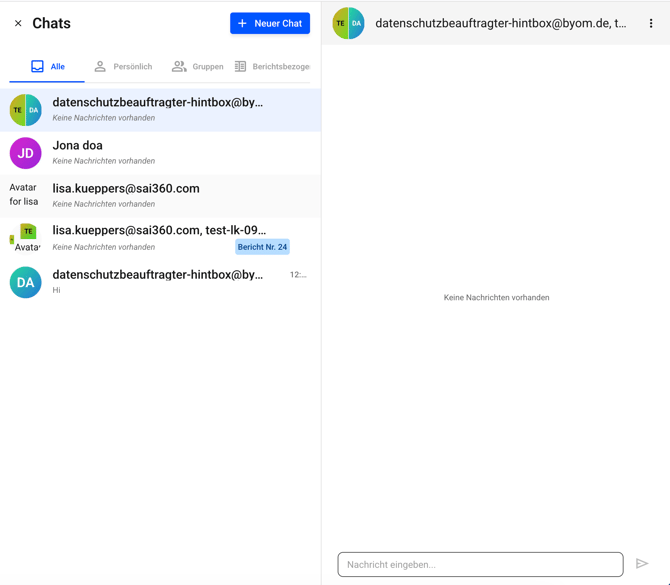This screenshot has height=585, width=670.
Task: Click the JD purple avatar
Action: [26, 153]
